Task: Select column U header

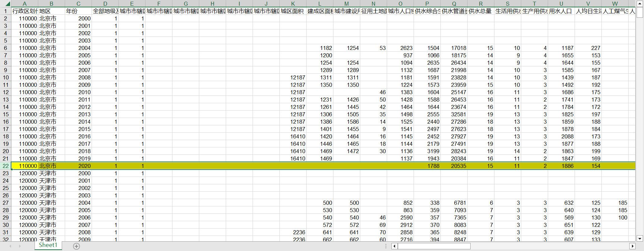Action: click(x=561, y=4)
